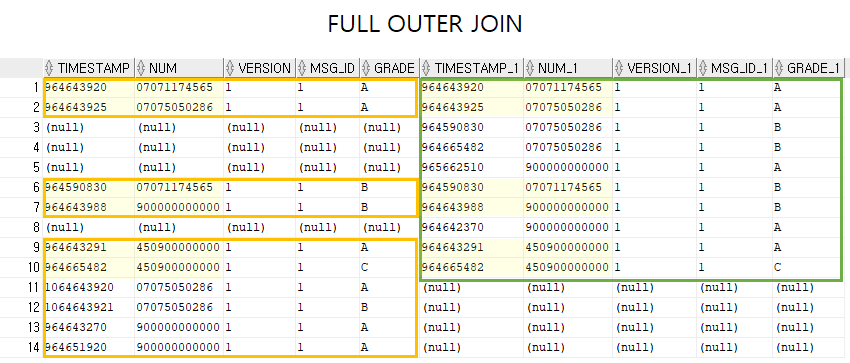Select row number 11 in the grid
The image size is (850, 363).
pyautogui.click(x=35, y=288)
